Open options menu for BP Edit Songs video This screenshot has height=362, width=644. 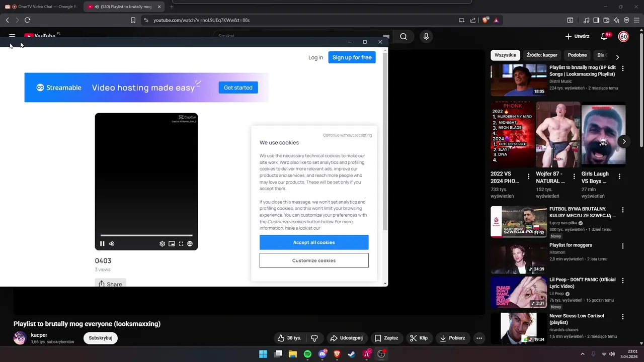tap(623, 68)
